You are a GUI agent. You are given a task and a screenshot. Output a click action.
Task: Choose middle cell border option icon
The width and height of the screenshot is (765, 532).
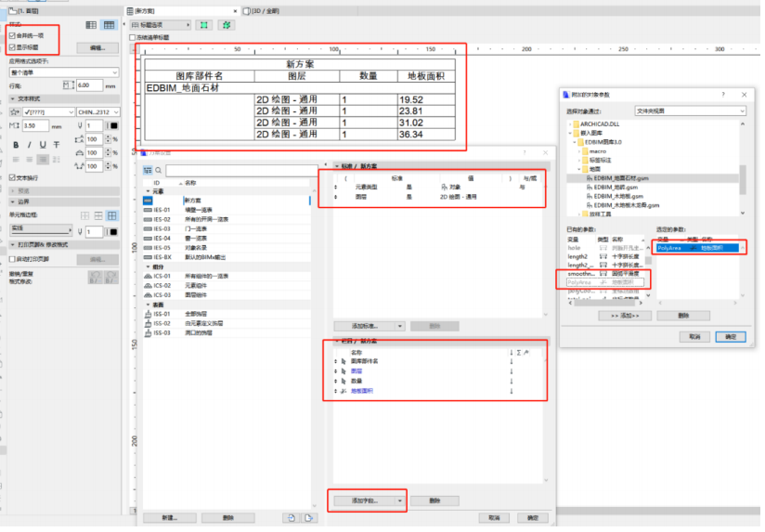tap(98, 215)
